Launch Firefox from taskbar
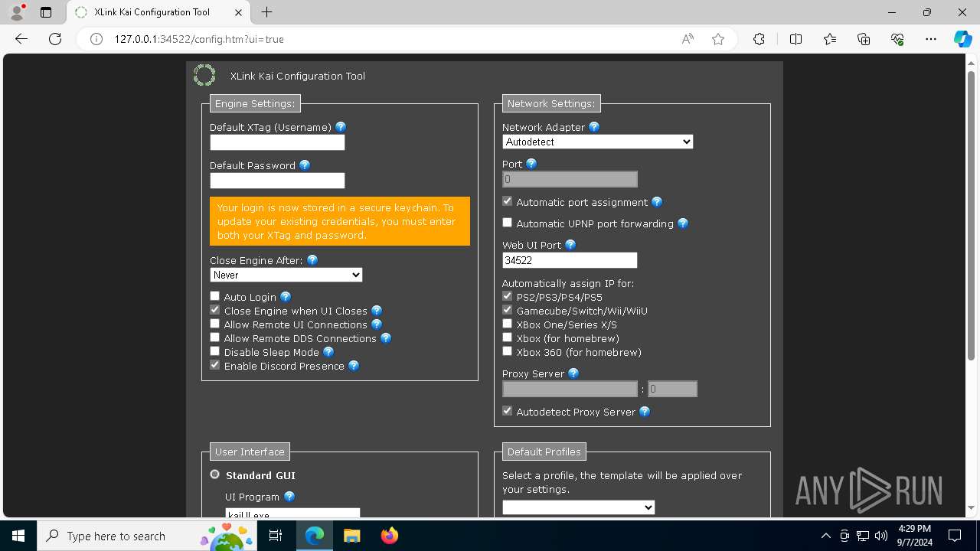The width and height of the screenshot is (980, 551). [x=390, y=536]
